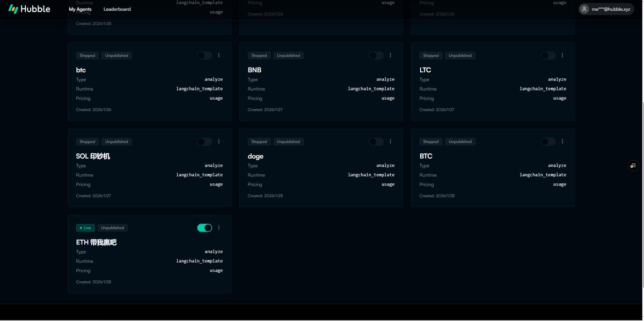The height and width of the screenshot is (321, 644).
Task: Click the user avatar icon in header
Action: point(584,9)
